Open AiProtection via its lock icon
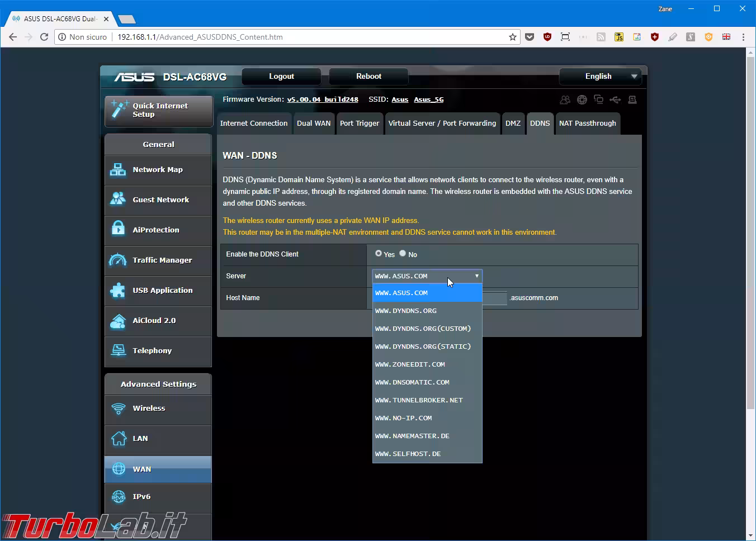Screen dimensions: 756x541 (x=118, y=230)
